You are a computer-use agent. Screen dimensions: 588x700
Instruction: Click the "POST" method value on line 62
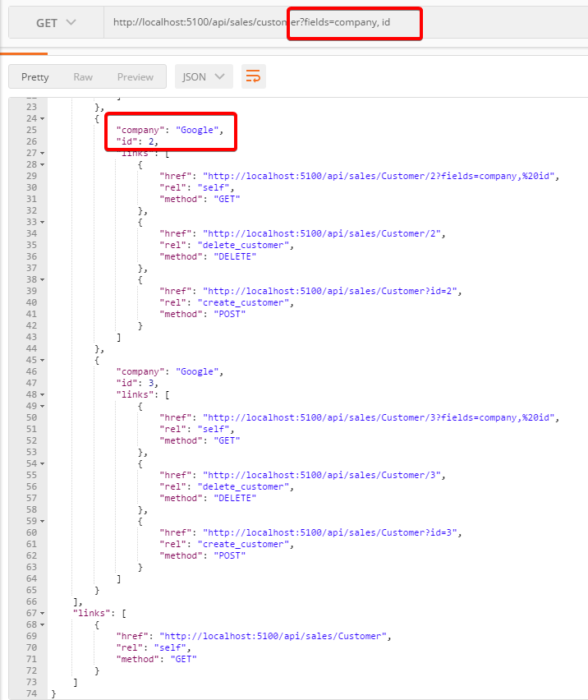point(229,555)
